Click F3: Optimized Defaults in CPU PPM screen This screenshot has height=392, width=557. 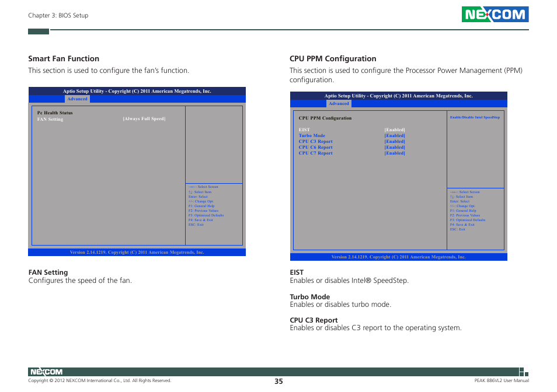point(468,220)
